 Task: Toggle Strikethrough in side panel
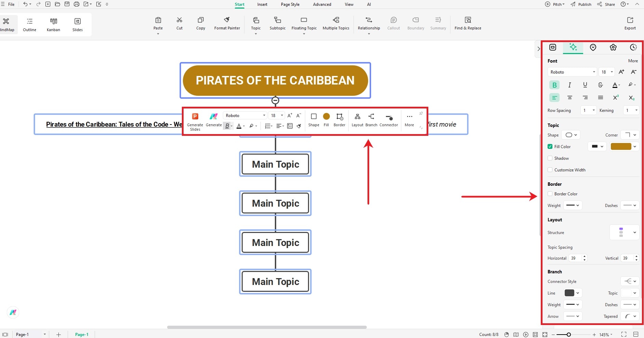600,85
